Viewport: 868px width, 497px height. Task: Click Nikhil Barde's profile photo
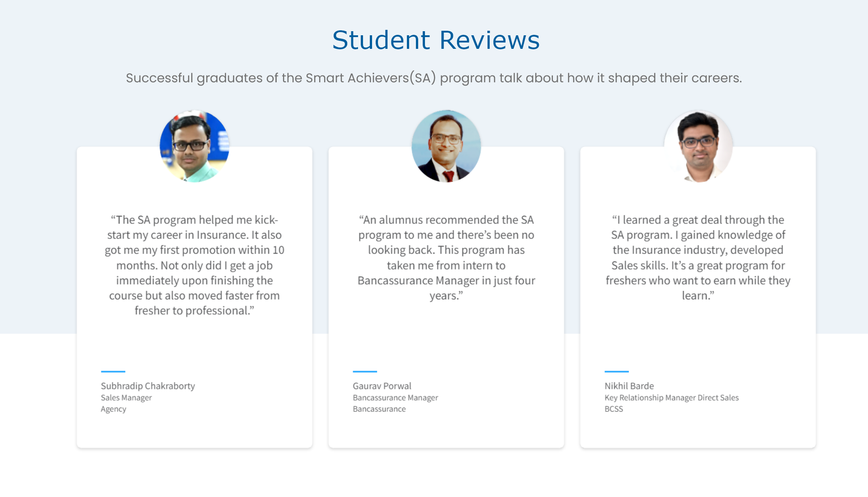(x=698, y=146)
